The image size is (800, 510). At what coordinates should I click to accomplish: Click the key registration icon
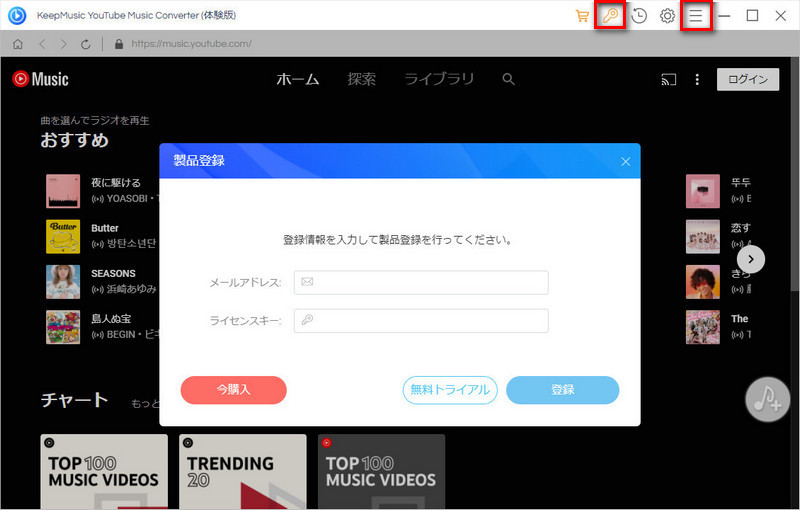click(x=610, y=15)
